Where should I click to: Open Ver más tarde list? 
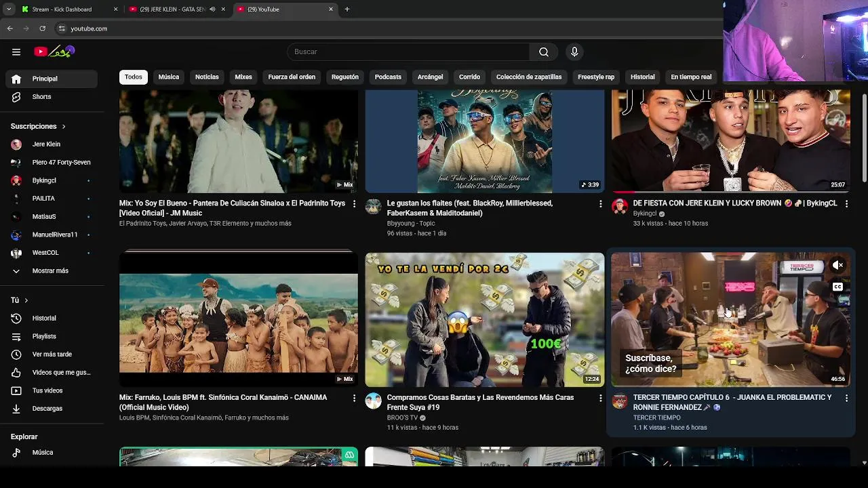[52, 354]
